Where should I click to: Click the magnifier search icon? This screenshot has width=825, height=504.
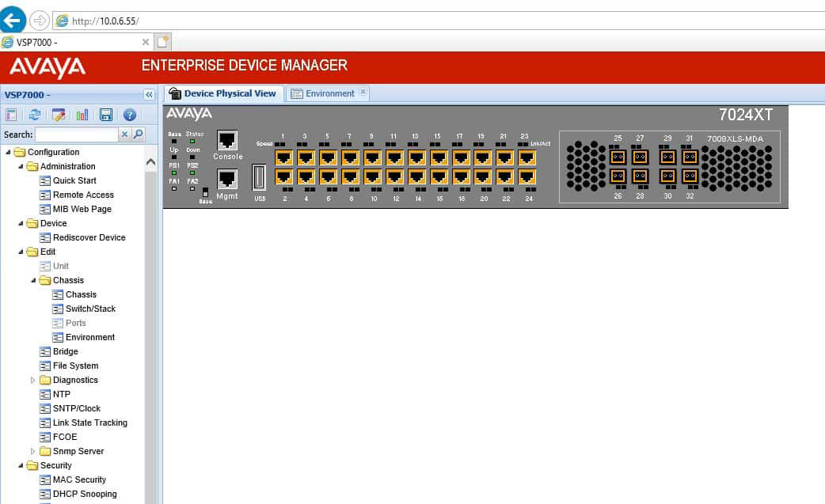139,135
